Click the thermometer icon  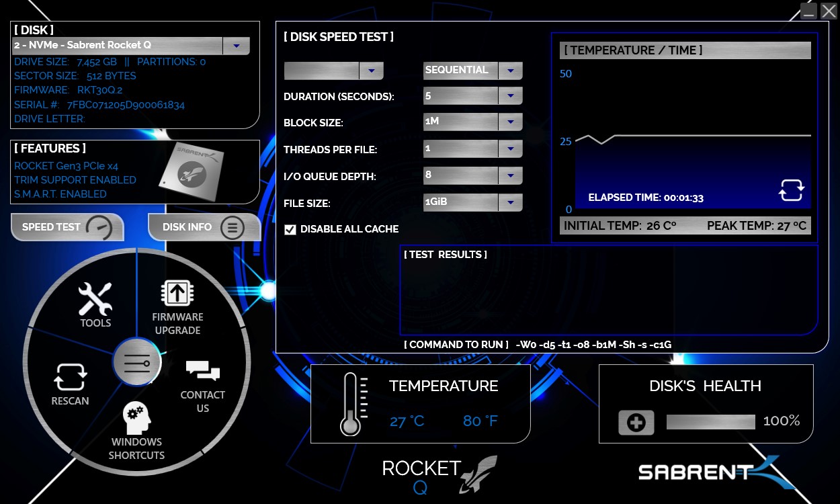pos(353,404)
